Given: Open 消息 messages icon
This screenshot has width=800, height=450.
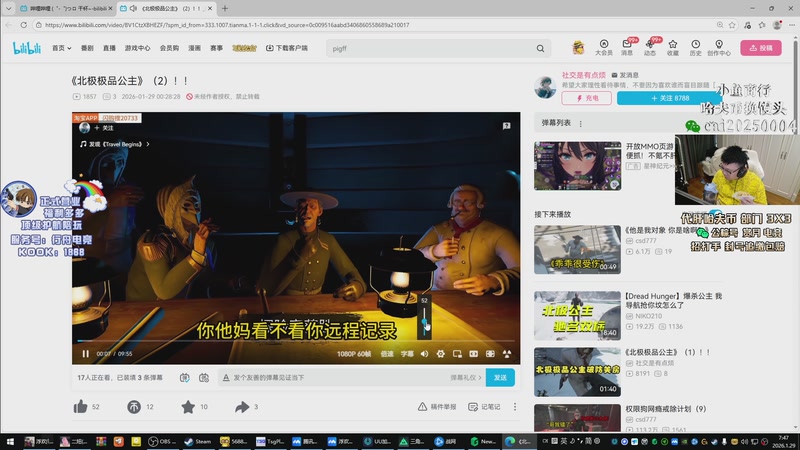Looking at the screenshot, I should (627, 48).
